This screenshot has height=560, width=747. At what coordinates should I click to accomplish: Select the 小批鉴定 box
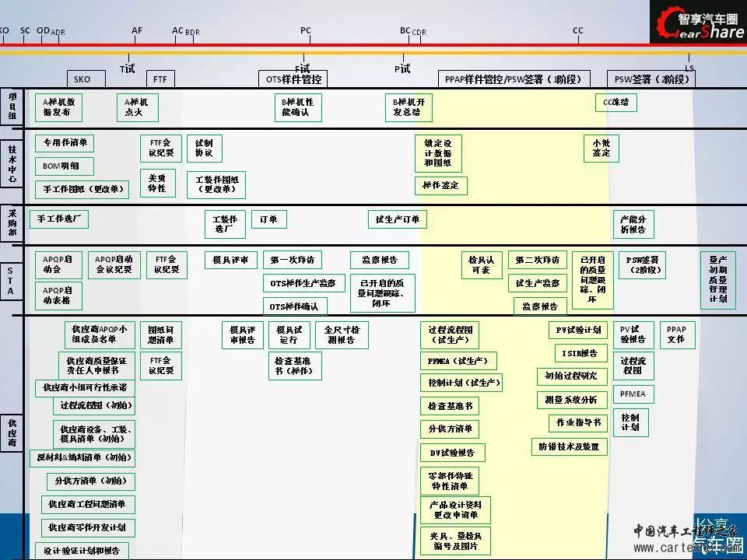[601, 149]
